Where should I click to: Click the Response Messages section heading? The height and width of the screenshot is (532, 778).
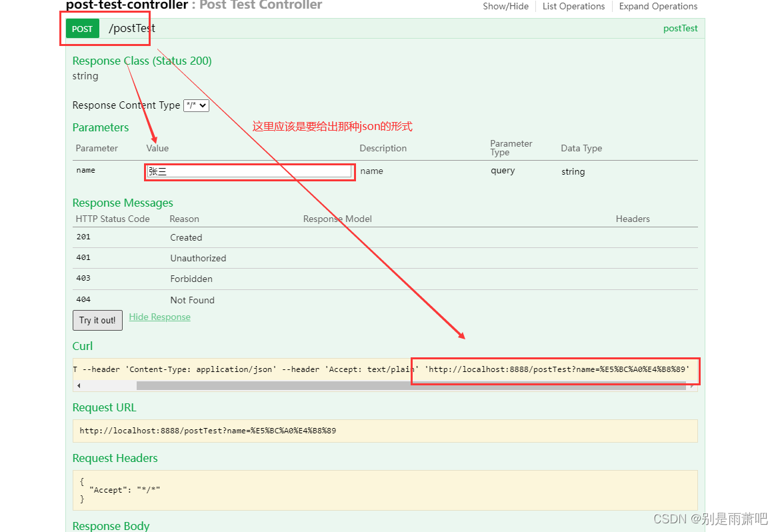pos(123,203)
